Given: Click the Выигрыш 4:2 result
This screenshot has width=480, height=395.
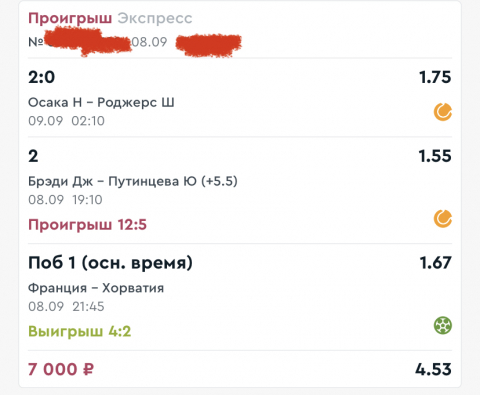Looking at the screenshot, I should pyautogui.click(x=80, y=331).
